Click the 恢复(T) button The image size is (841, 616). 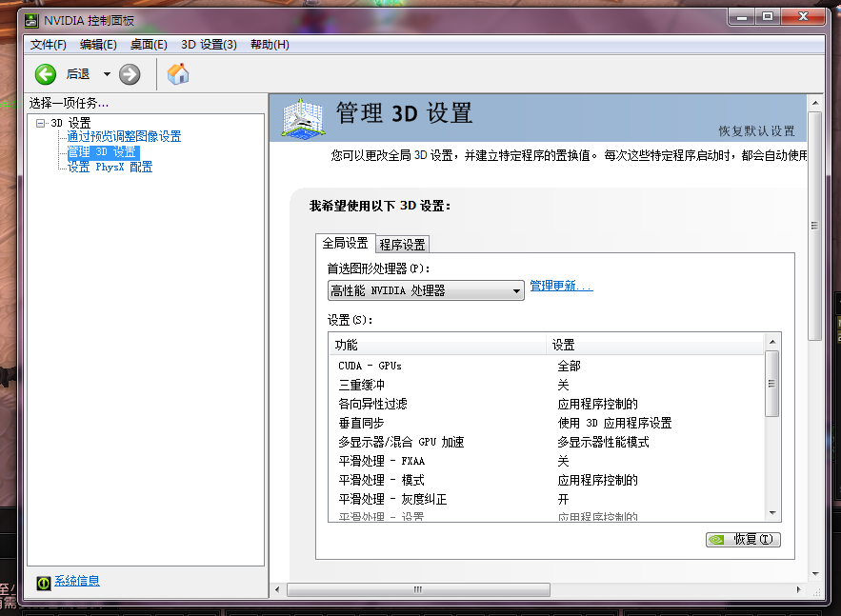click(743, 539)
